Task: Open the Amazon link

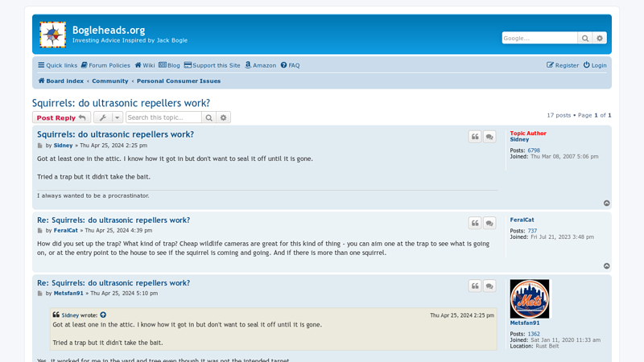Action: click(x=260, y=65)
